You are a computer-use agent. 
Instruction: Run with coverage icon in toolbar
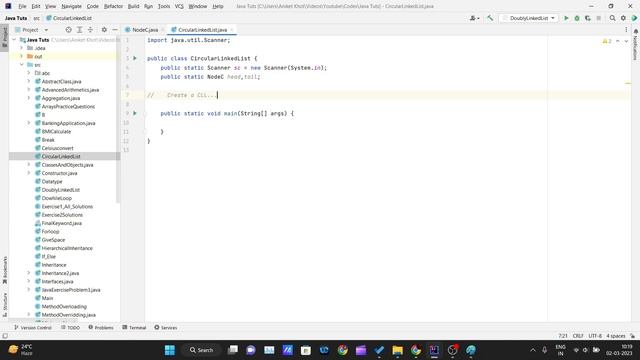[588, 18]
